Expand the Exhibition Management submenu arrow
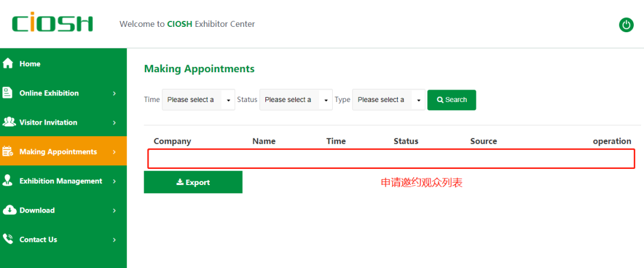Screen dimensions: 644x268 pos(114,181)
